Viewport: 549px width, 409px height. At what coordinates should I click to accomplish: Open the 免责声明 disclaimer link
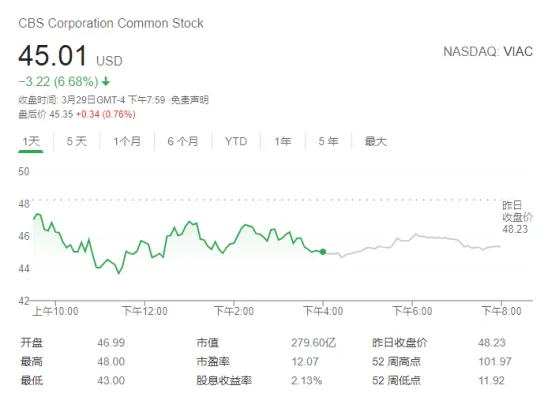point(189,100)
